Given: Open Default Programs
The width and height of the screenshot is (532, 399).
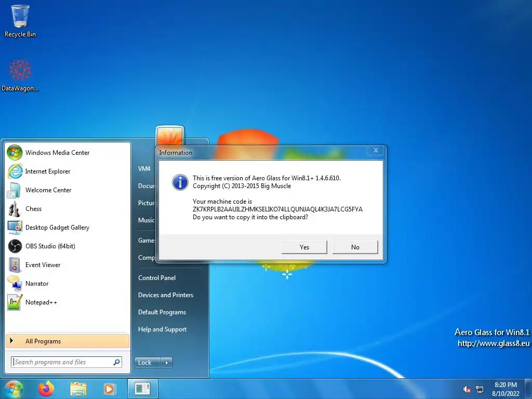Looking at the screenshot, I should pyautogui.click(x=162, y=312).
